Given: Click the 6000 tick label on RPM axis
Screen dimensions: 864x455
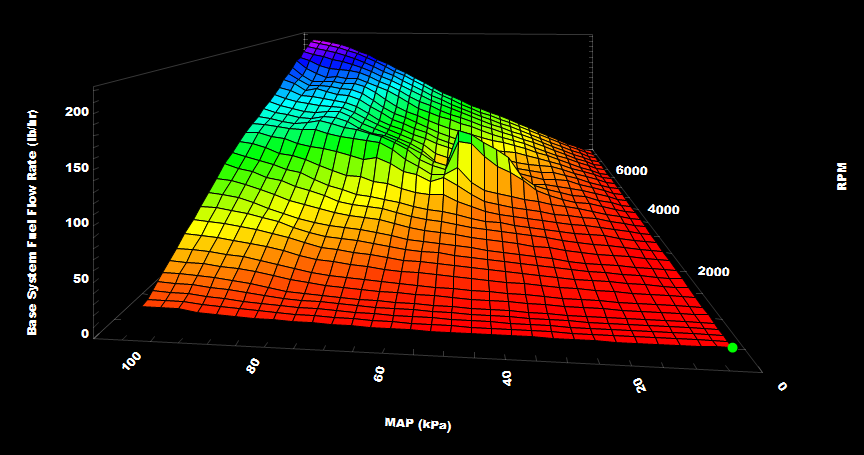Looking at the screenshot, I should pyautogui.click(x=631, y=171).
